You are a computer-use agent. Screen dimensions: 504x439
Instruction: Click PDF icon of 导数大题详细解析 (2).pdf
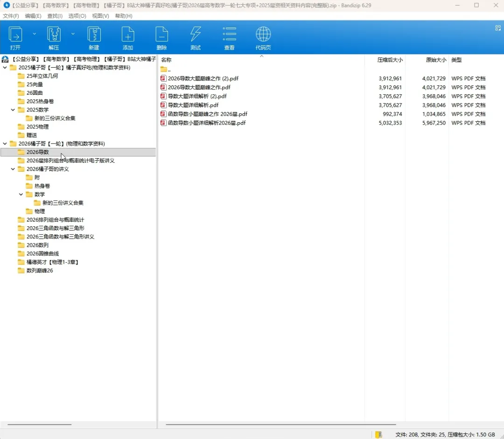[x=163, y=96]
